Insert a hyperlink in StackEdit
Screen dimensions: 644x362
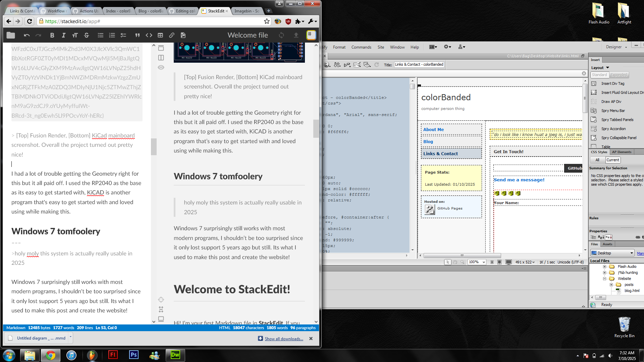[x=172, y=35]
